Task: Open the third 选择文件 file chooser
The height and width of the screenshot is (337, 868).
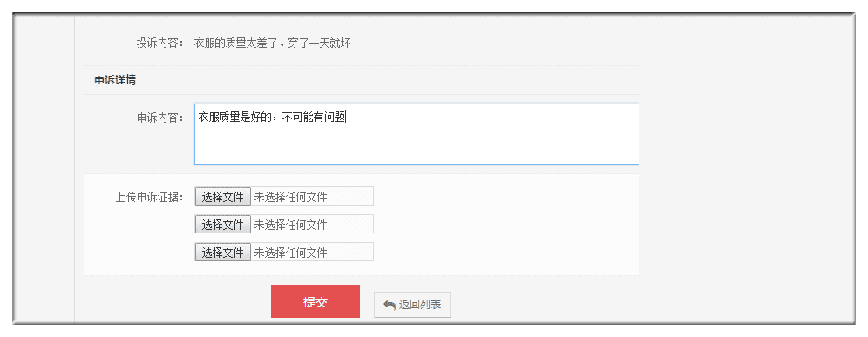Action: point(222,253)
